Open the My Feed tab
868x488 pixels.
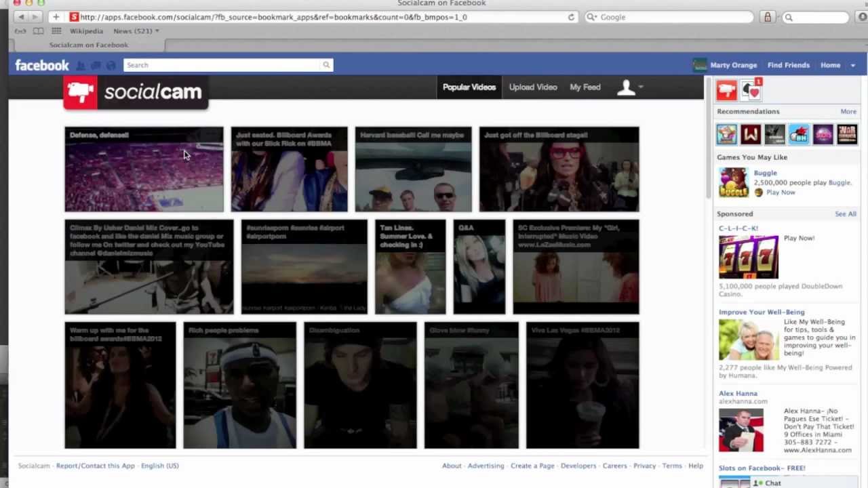585,87
